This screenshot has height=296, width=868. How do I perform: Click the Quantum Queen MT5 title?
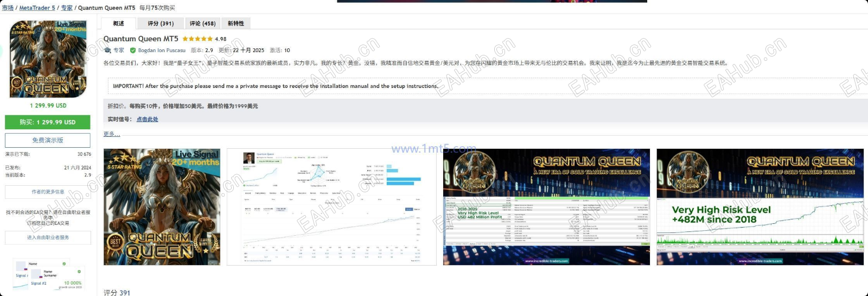[x=141, y=39]
